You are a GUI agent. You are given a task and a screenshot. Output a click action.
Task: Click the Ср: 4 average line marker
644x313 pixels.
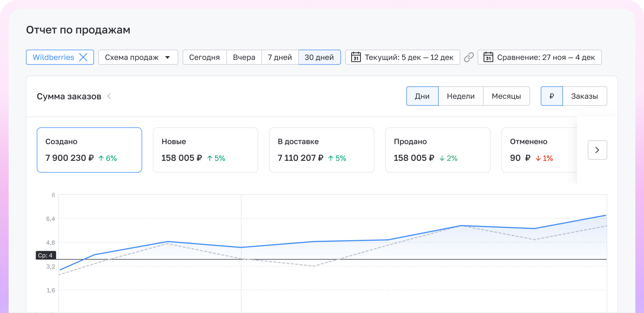tap(46, 255)
